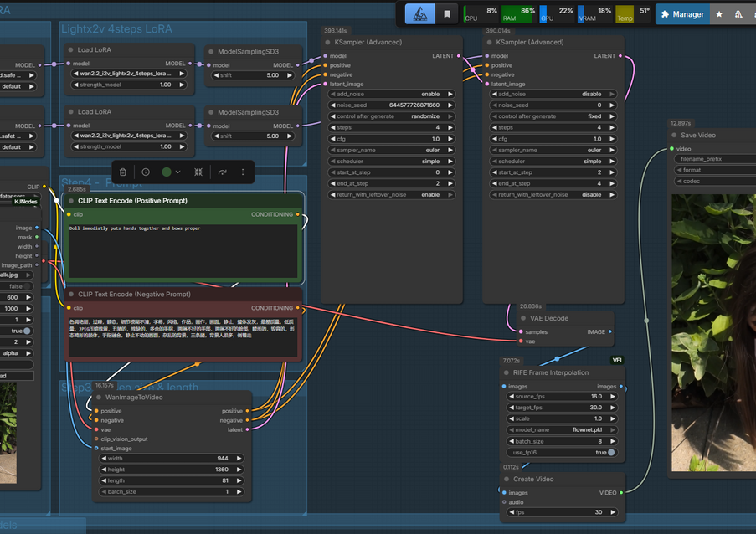The width and height of the screenshot is (756, 534).
Task: Click the collapse dot on the Create Video node
Action: (x=507, y=480)
